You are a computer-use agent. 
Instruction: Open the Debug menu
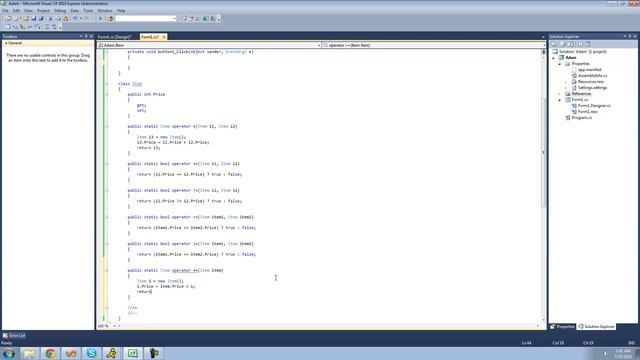(60, 11)
